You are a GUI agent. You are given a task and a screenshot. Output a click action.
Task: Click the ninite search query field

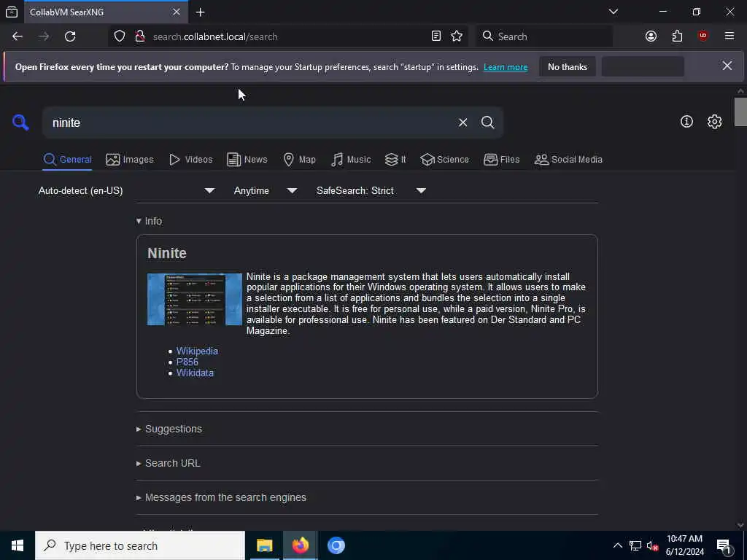click(x=250, y=122)
